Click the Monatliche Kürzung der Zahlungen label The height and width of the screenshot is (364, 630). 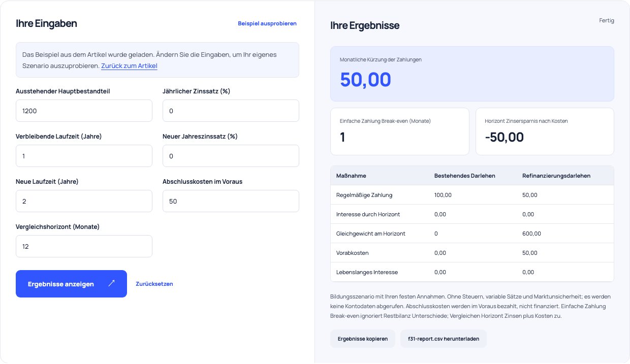(x=381, y=59)
